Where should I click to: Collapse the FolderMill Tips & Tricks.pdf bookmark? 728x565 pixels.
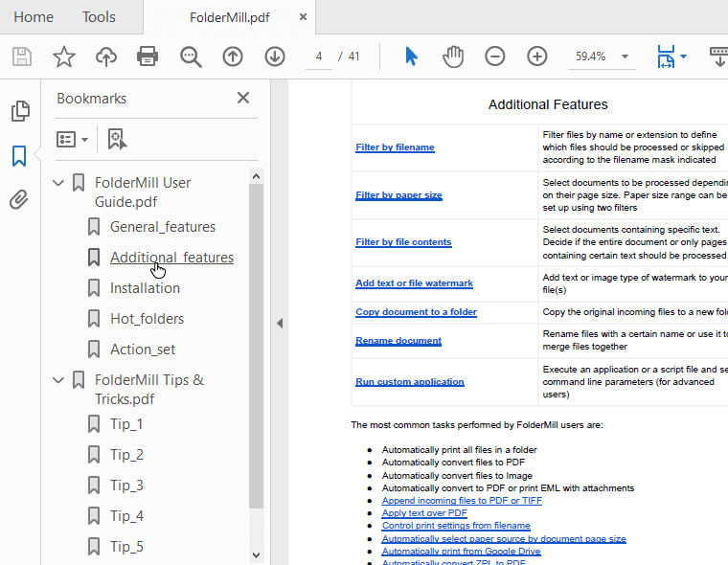[x=58, y=380]
